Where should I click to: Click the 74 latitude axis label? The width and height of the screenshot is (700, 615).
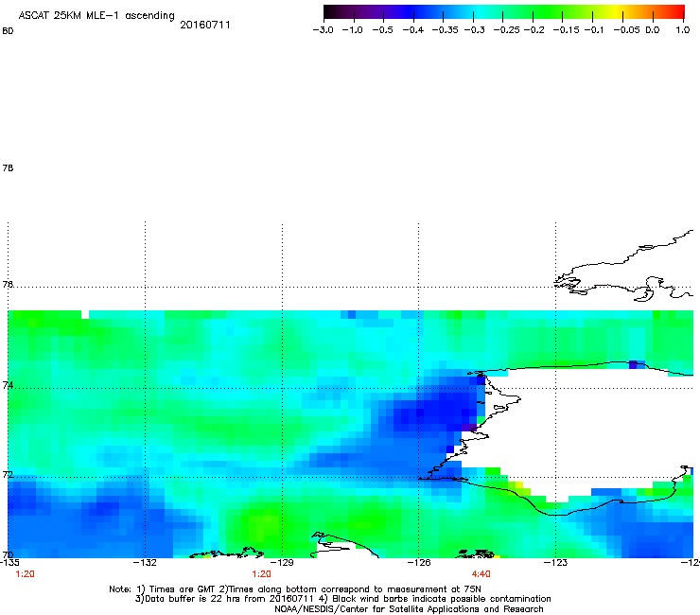coord(8,385)
